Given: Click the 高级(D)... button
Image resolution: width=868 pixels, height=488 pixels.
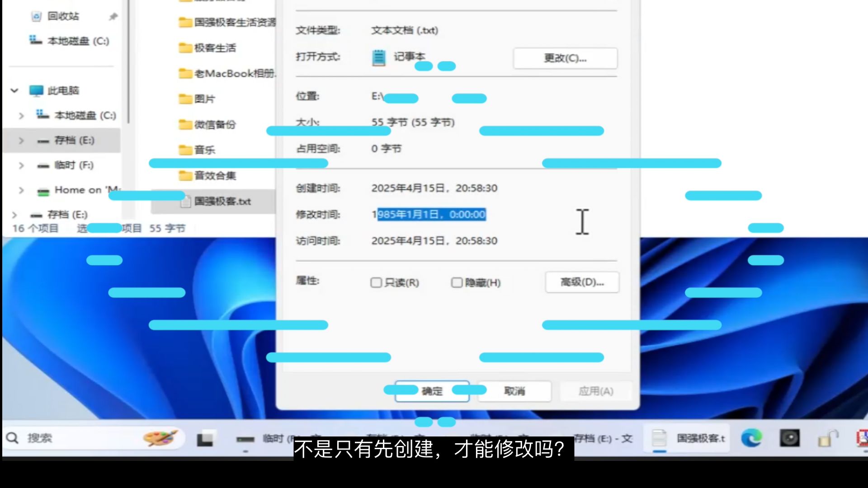Looking at the screenshot, I should [582, 282].
